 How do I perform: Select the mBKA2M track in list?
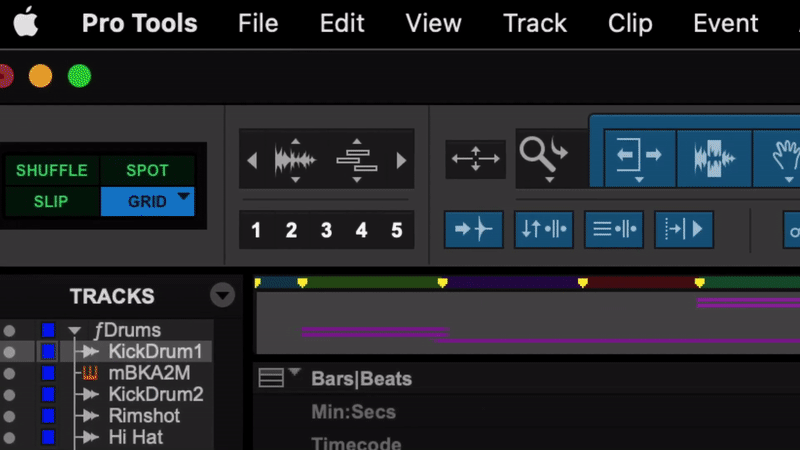(x=149, y=373)
